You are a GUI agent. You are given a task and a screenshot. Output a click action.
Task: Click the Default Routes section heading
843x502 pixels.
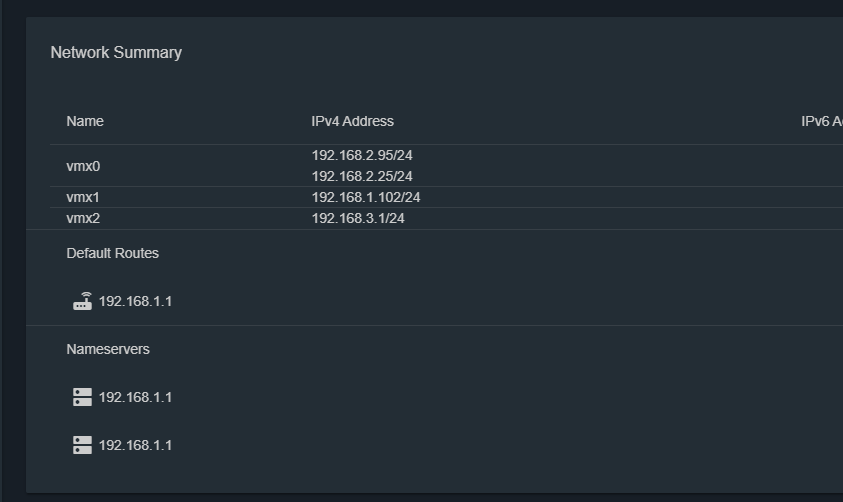point(112,253)
